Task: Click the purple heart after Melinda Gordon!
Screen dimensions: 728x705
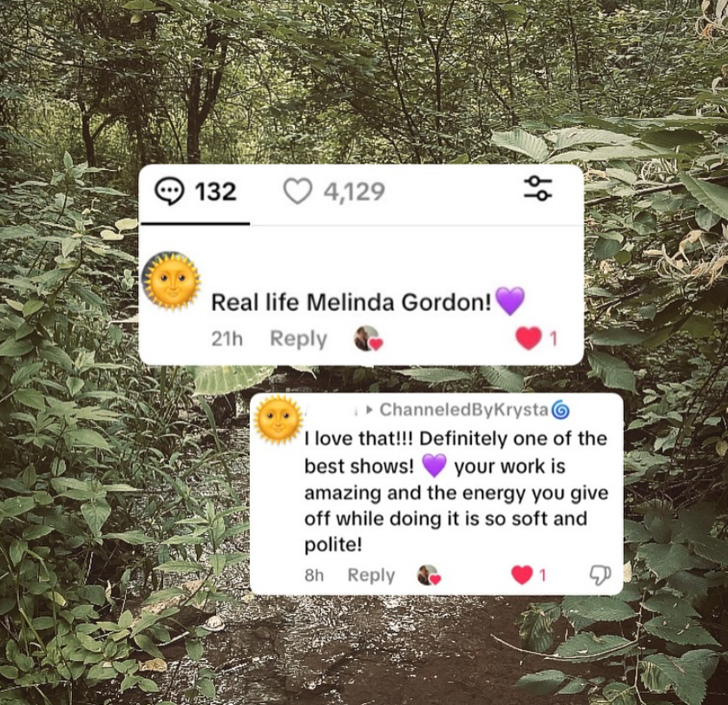Action: 510,300
